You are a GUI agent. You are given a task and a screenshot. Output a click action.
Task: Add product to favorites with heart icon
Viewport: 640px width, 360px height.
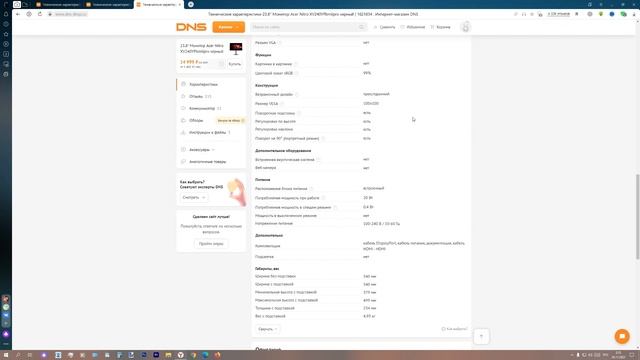point(221,64)
